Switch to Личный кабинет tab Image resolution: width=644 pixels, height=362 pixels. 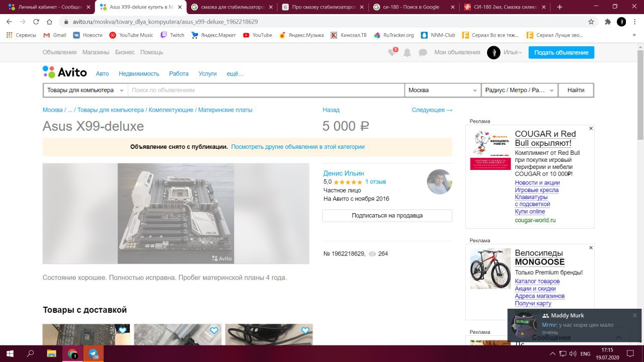click(48, 7)
